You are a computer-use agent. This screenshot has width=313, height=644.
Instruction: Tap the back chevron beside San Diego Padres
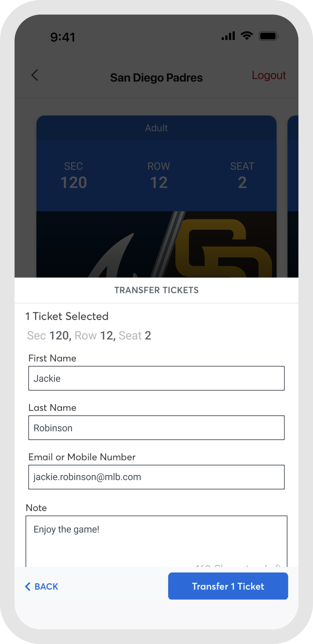click(x=35, y=75)
